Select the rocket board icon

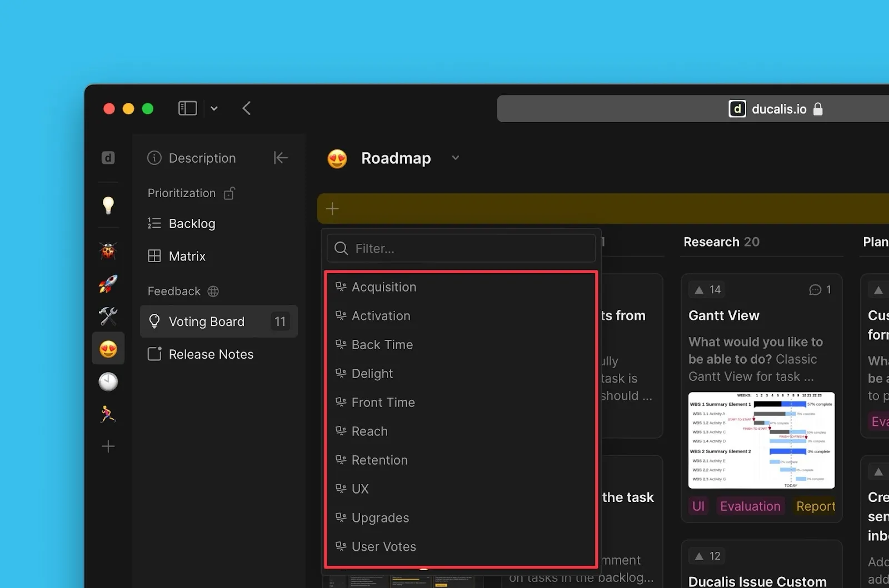point(108,284)
